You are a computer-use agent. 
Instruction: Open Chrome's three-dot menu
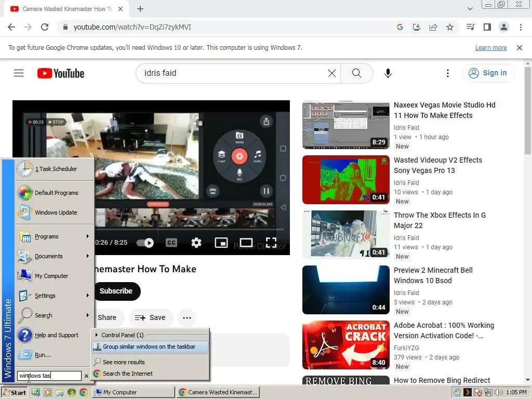(521, 27)
